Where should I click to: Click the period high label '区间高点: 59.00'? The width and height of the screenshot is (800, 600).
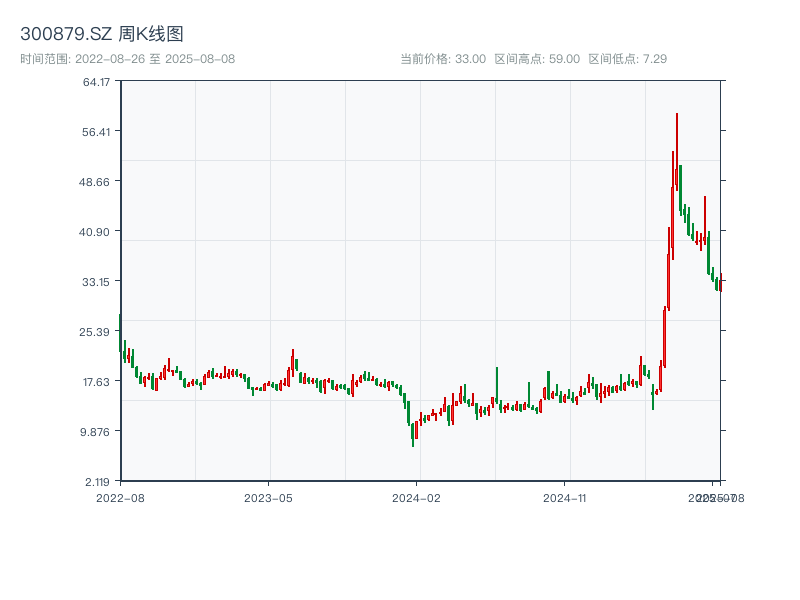[537, 59]
